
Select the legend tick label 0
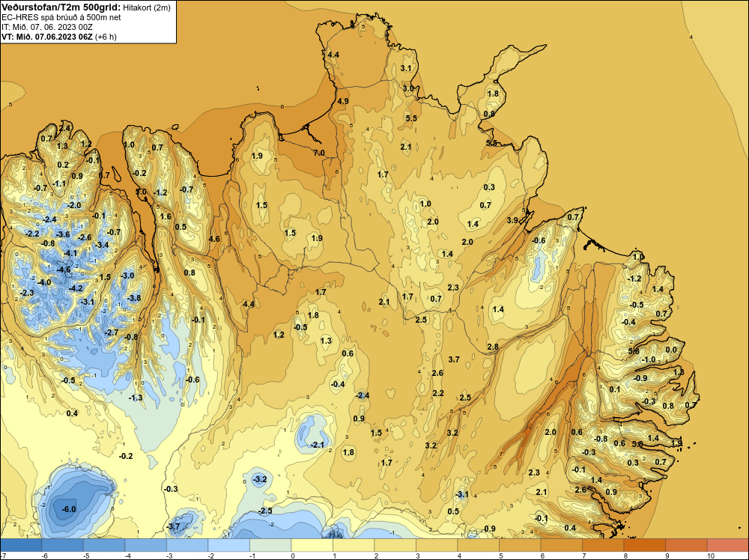pyautogui.click(x=293, y=556)
